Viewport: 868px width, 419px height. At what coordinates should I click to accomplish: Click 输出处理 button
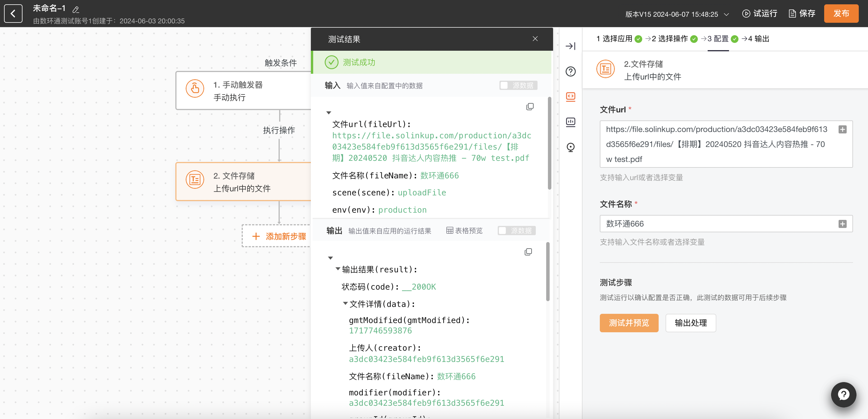click(x=690, y=323)
